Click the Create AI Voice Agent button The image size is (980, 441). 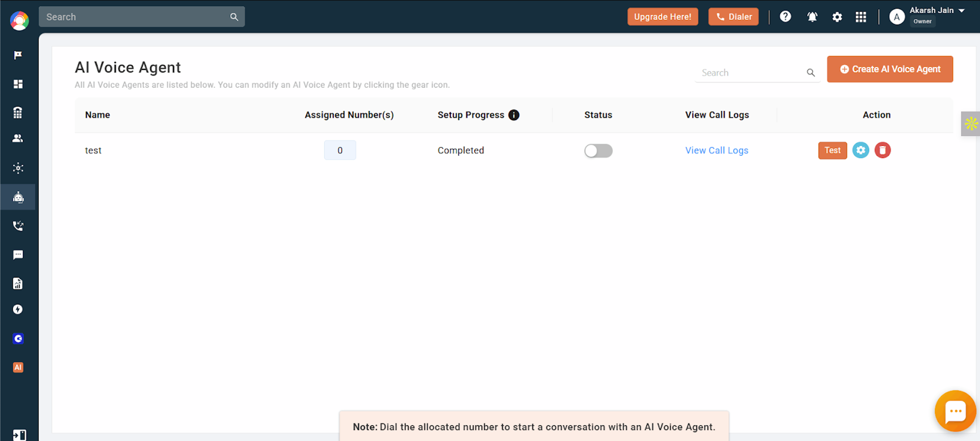(x=889, y=69)
